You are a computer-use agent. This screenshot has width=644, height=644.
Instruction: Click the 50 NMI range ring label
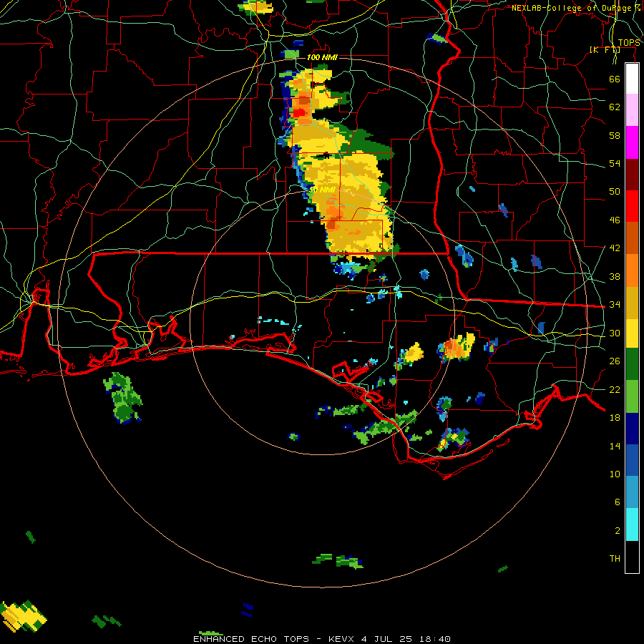coord(322,190)
